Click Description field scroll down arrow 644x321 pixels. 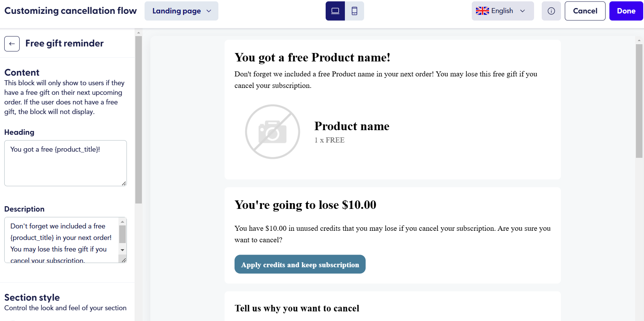click(x=123, y=250)
